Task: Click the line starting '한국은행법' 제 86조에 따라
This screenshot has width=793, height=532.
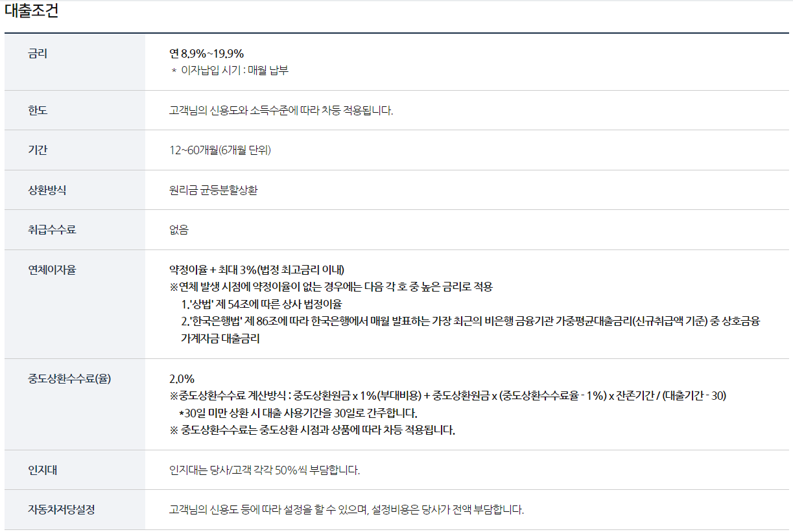Action: [x=470, y=321]
